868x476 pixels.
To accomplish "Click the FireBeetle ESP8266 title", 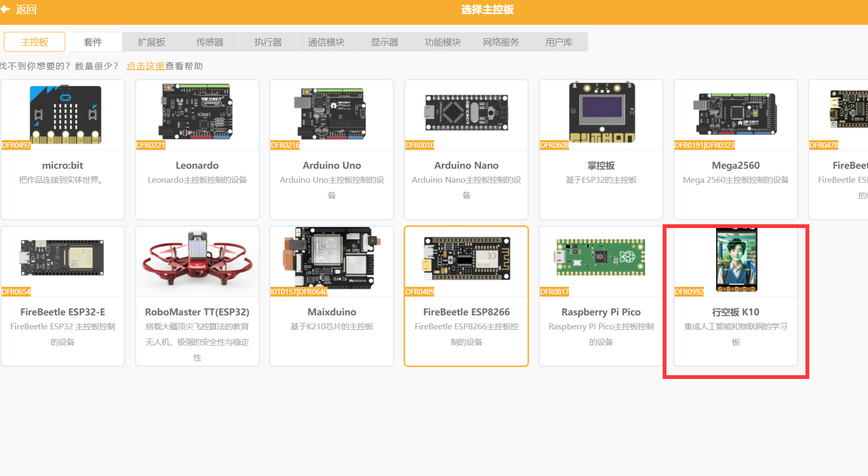I will [467, 312].
